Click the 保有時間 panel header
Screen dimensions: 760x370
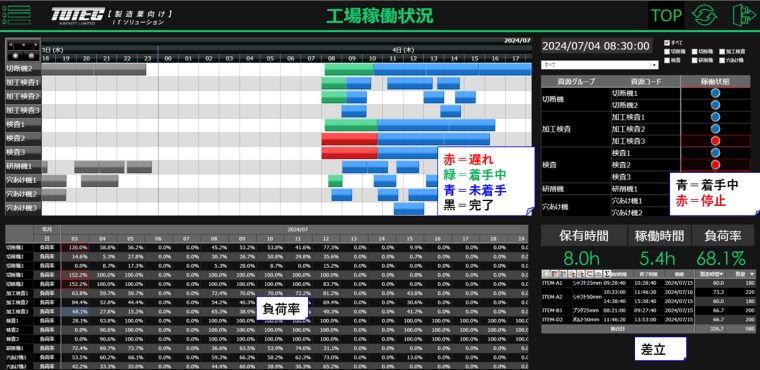pos(584,237)
